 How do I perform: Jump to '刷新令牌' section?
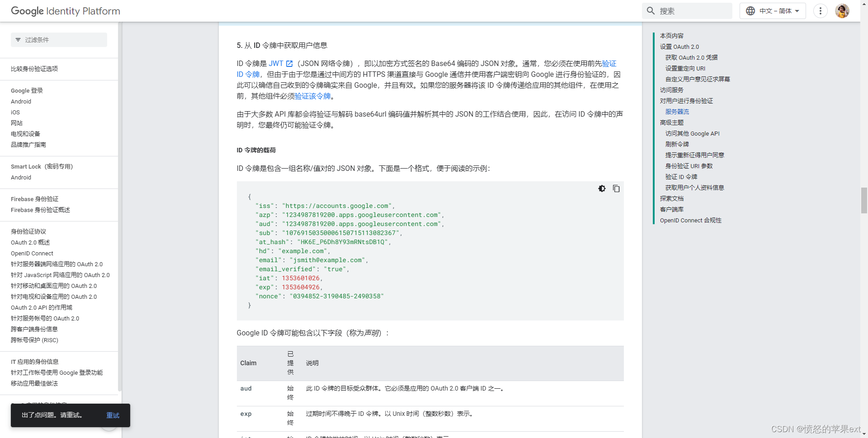(677, 145)
